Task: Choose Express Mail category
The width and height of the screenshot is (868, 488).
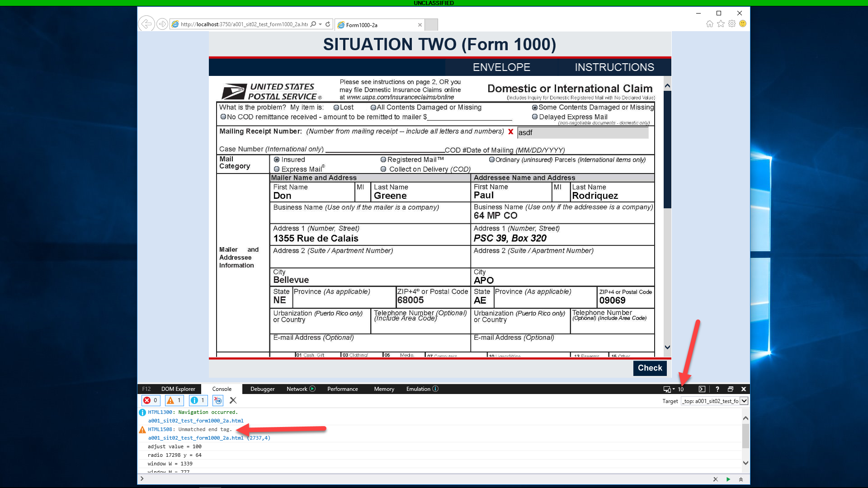Action: (277, 169)
